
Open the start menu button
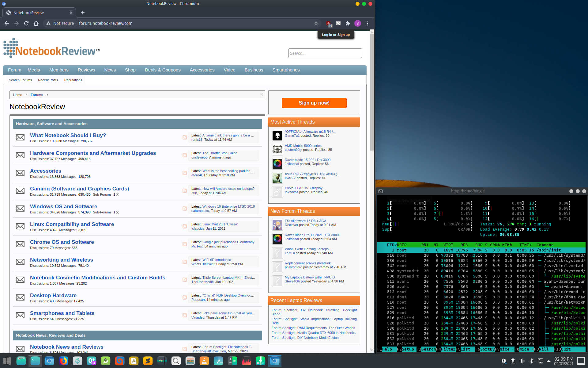click(7, 361)
